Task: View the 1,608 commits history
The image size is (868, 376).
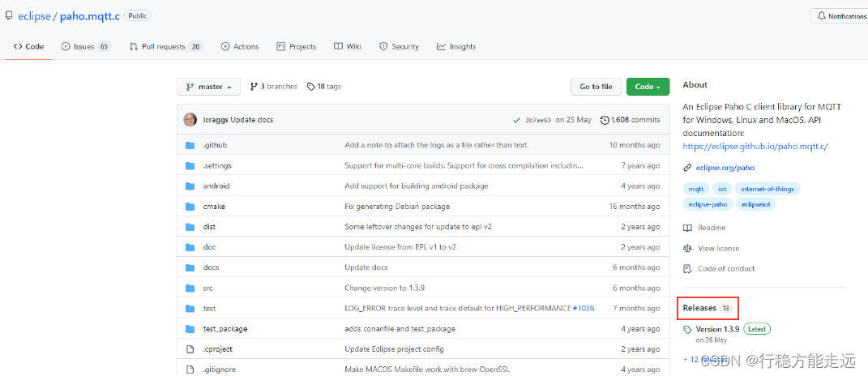Action: tap(630, 120)
